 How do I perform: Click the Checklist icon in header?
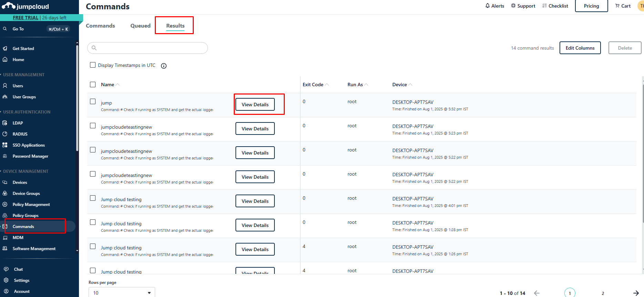click(x=545, y=6)
